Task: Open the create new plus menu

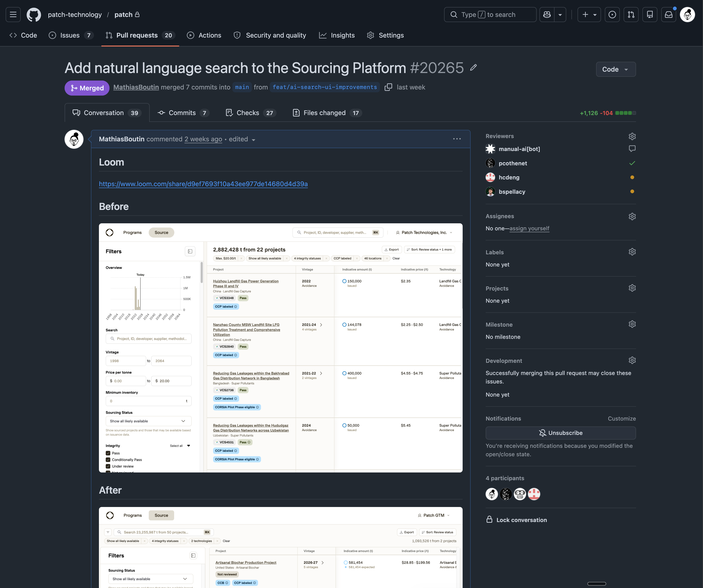Action: [x=589, y=15]
